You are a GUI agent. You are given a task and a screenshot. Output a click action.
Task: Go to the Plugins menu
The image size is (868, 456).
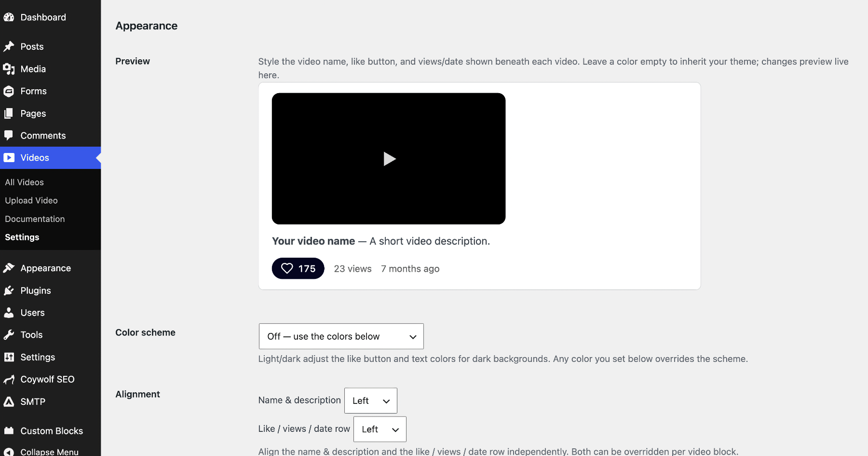click(x=50, y=290)
